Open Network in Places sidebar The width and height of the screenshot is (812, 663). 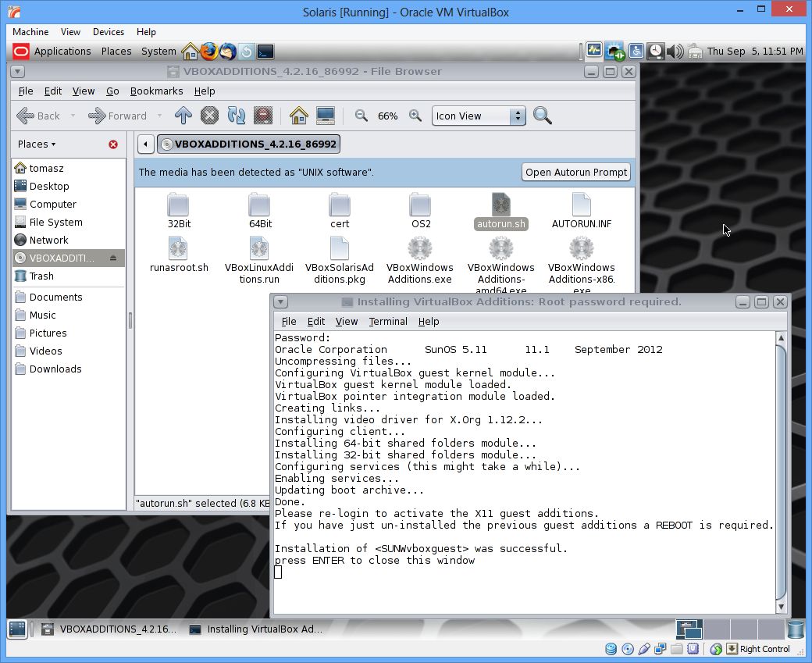coord(48,241)
